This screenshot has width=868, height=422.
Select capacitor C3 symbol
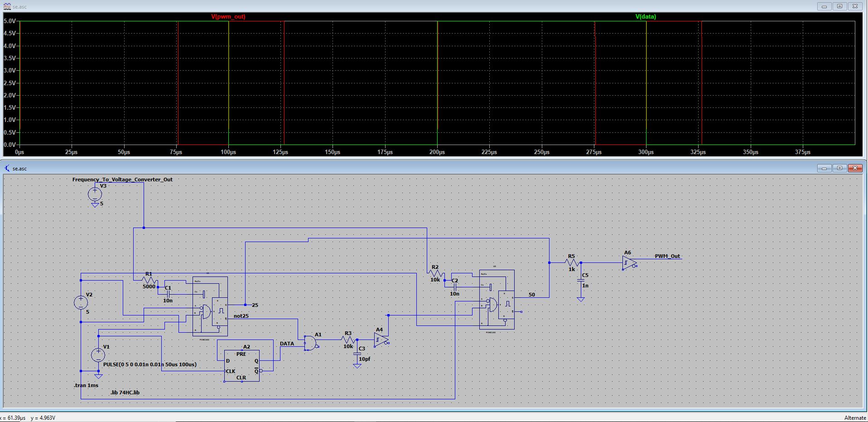[357, 354]
